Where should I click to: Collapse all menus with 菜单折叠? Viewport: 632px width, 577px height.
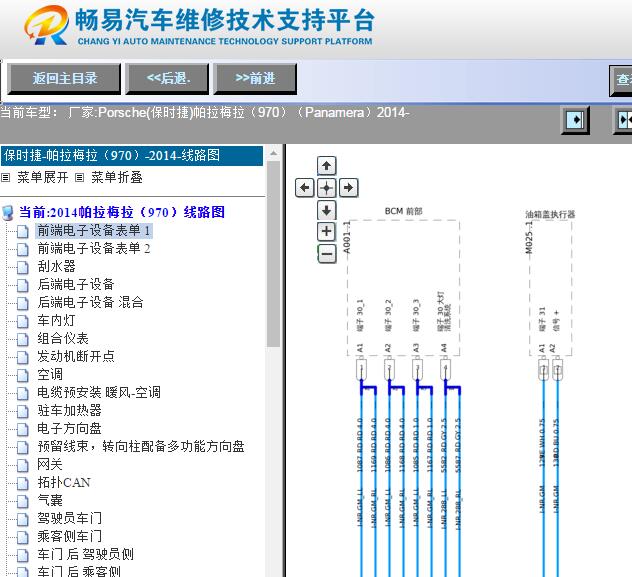117,177
